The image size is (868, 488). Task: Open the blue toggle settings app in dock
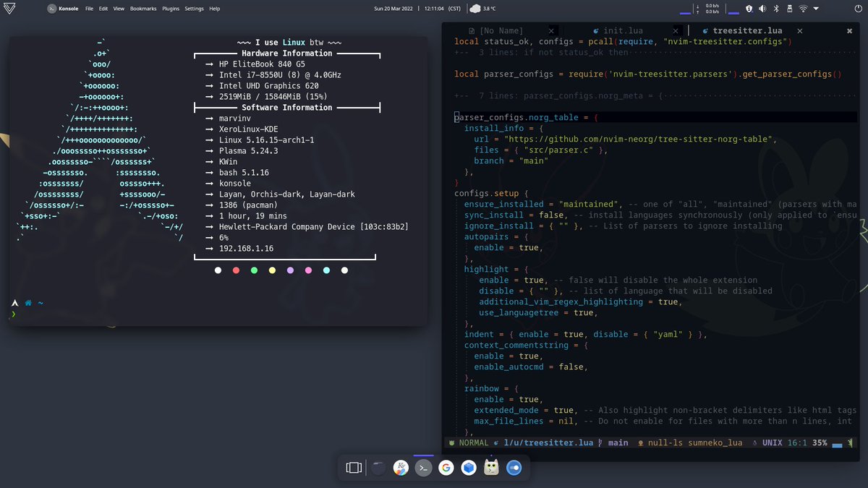514,468
